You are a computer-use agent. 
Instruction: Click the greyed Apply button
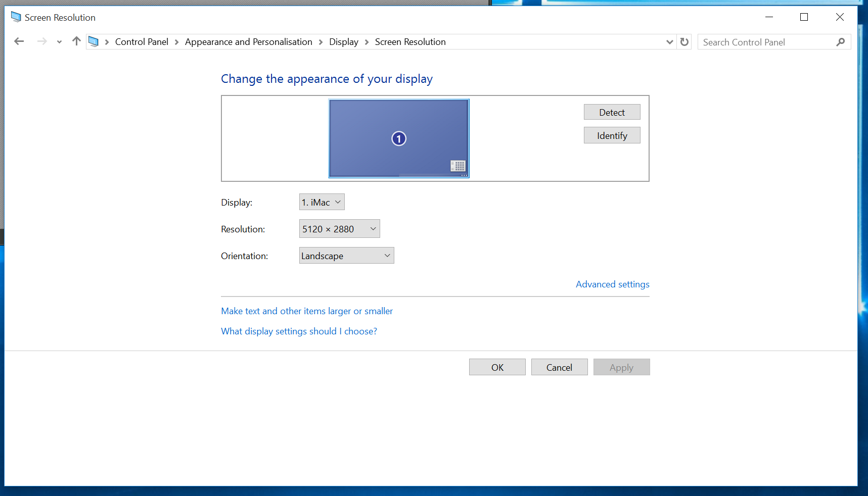[622, 367]
